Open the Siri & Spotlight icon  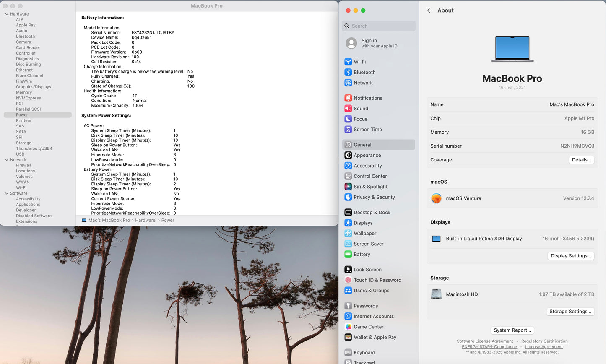tap(348, 187)
